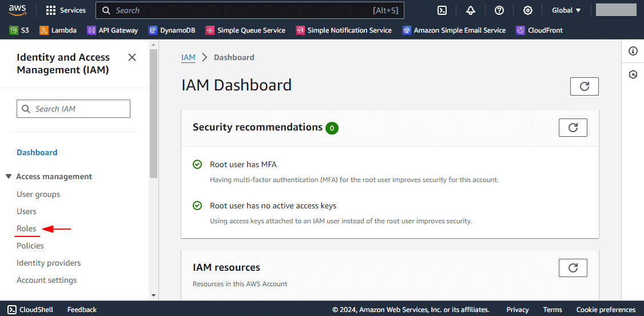Open CloudFront favorite shortcut
The height and width of the screenshot is (316, 644).
[539, 30]
